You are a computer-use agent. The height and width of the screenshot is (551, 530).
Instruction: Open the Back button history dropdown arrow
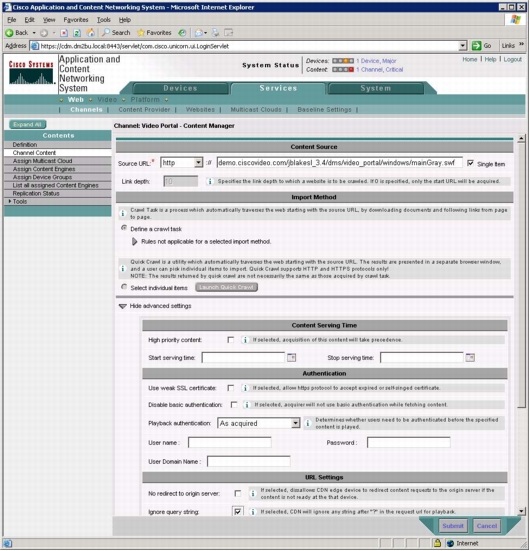pyautogui.click(x=34, y=33)
